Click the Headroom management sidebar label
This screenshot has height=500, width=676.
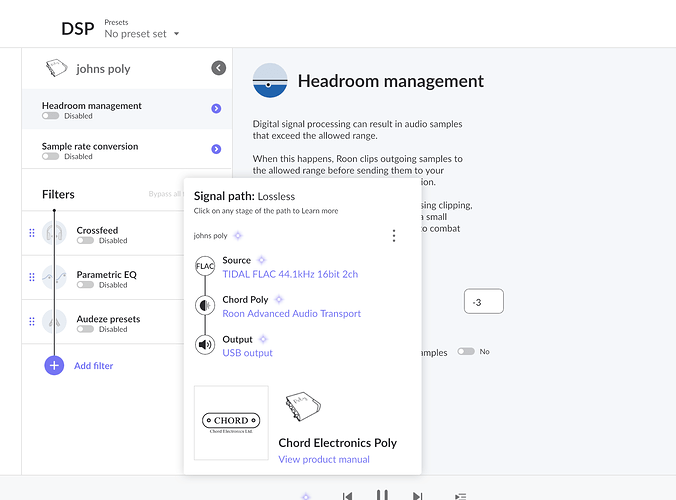[92, 106]
